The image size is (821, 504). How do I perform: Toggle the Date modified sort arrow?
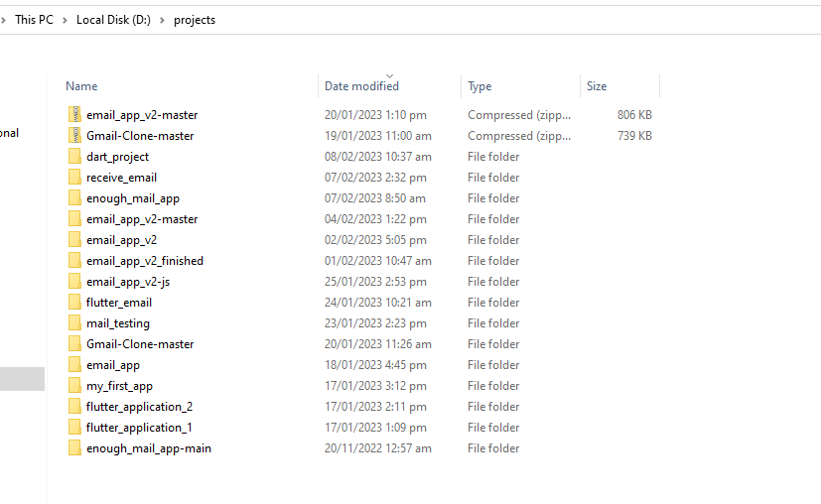(389, 76)
